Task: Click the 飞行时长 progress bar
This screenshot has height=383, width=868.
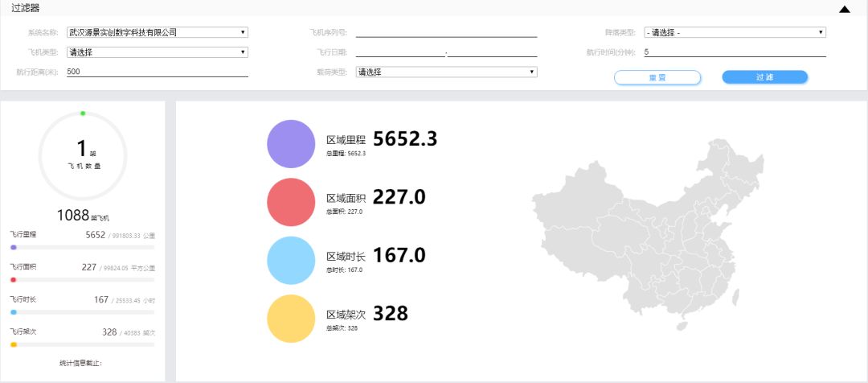Action: point(83,311)
